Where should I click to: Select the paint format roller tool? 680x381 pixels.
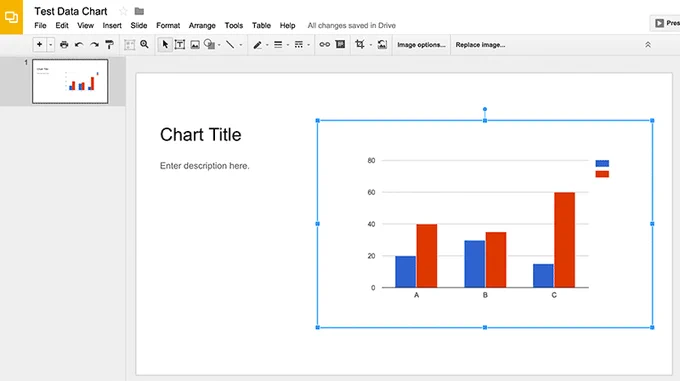(x=109, y=44)
